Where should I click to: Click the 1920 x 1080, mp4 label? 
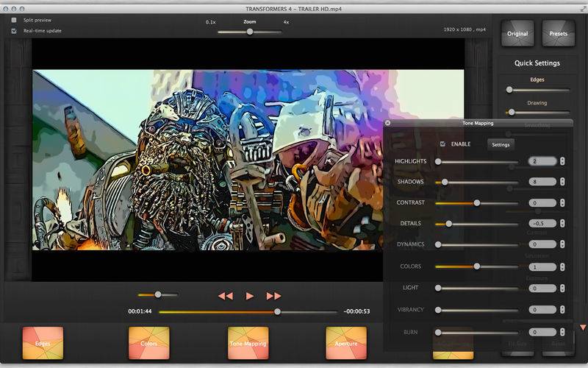point(465,29)
